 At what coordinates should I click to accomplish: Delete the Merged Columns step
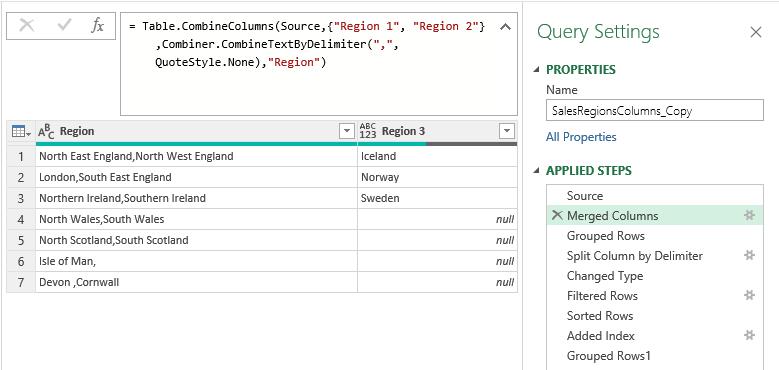pyautogui.click(x=557, y=216)
